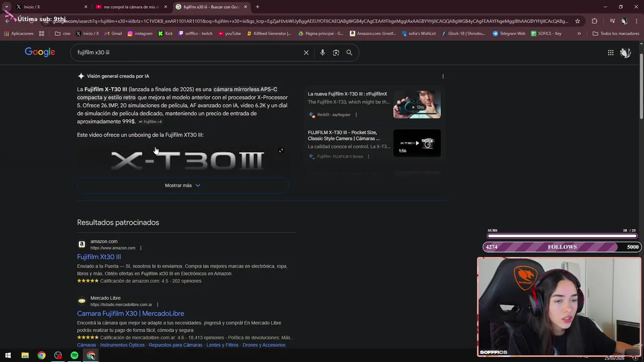644x362 pixels.
Task: Open options for Reddit JayRegular result
Action: coord(356,115)
